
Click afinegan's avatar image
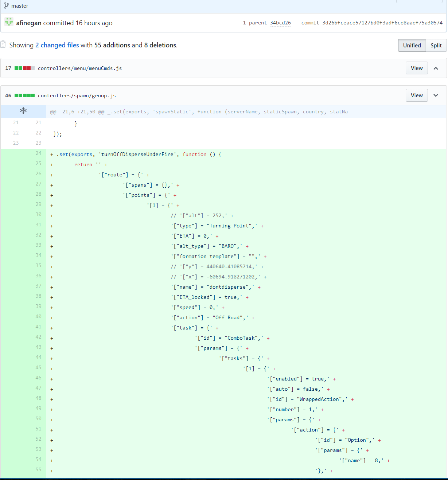[9, 22]
